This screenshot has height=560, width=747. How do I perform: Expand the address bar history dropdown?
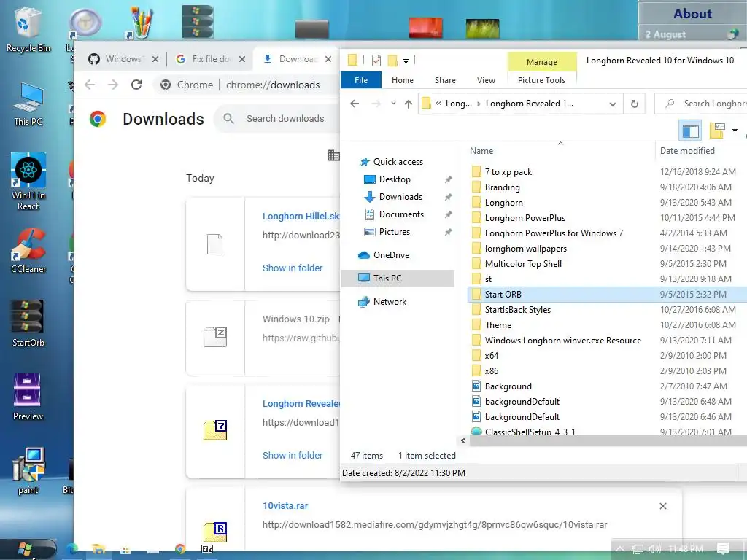tap(612, 104)
